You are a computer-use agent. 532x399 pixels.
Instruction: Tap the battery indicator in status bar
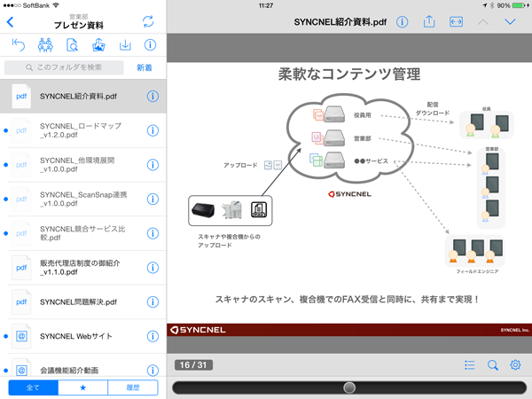[x=520, y=5]
